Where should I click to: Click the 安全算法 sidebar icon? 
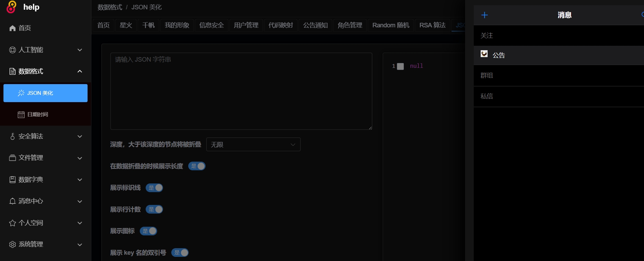coord(12,136)
